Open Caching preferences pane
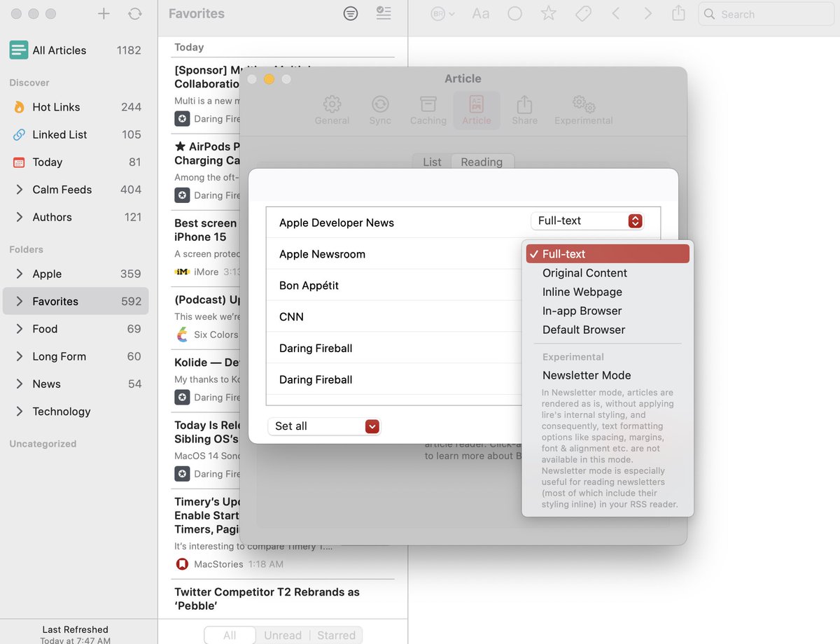 [x=428, y=111]
